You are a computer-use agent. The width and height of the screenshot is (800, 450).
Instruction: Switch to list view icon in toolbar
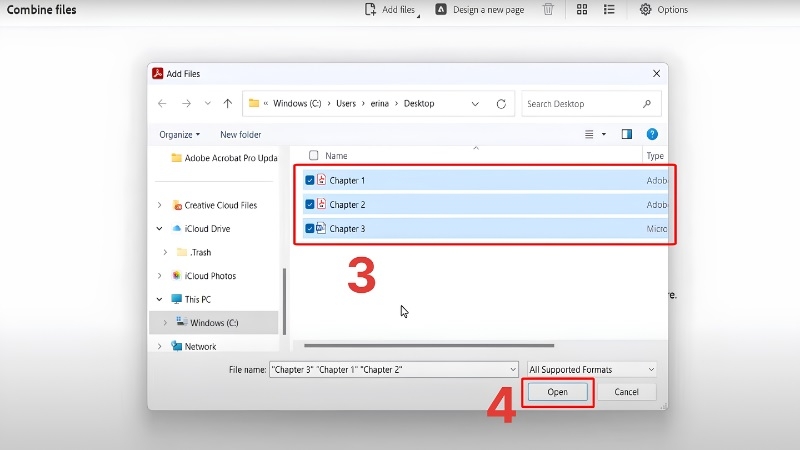[609, 9]
